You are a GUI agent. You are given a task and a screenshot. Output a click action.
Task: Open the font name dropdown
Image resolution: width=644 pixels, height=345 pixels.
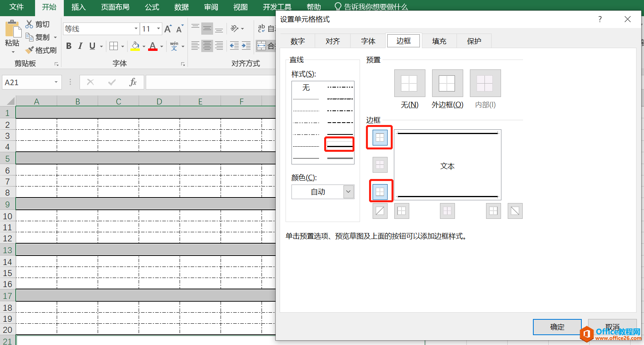click(136, 28)
